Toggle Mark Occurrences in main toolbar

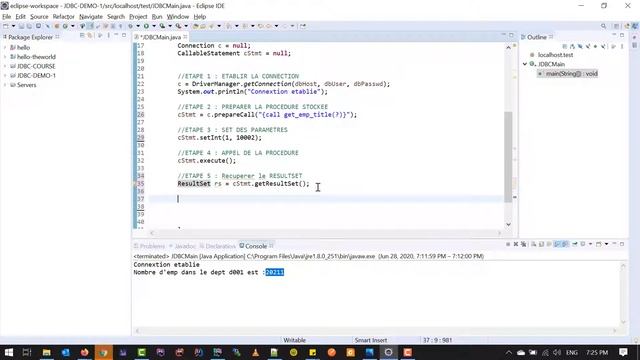coord(90,26)
